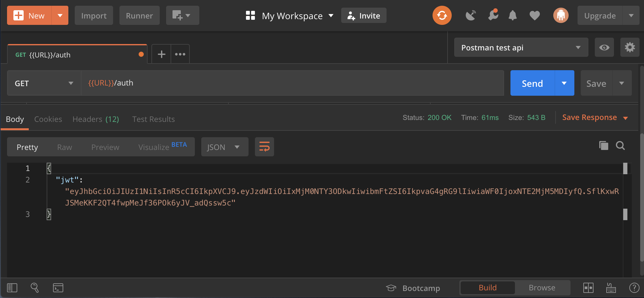Open keyboard shortcuts icon
644x298 pixels.
coord(611,288)
